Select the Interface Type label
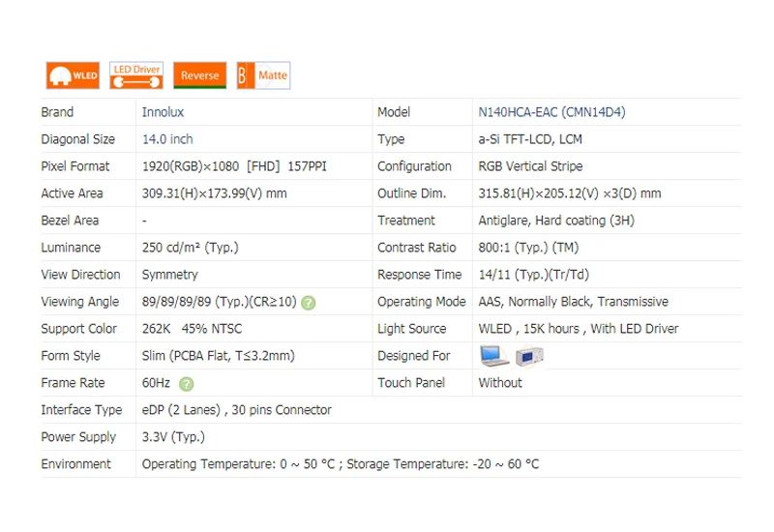The height and width of the screenshot is (532, 774). [81, 410]
